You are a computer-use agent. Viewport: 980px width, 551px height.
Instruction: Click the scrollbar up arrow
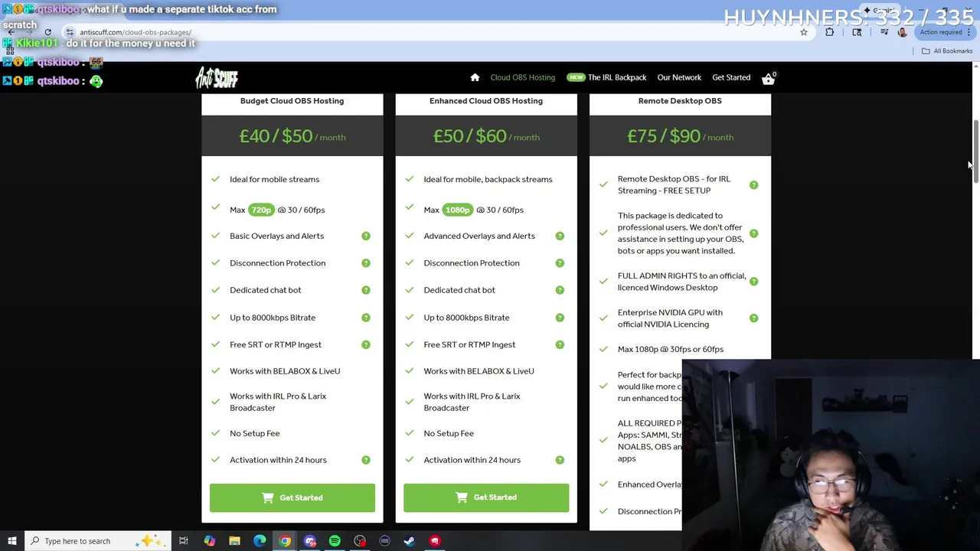(975, 67)
